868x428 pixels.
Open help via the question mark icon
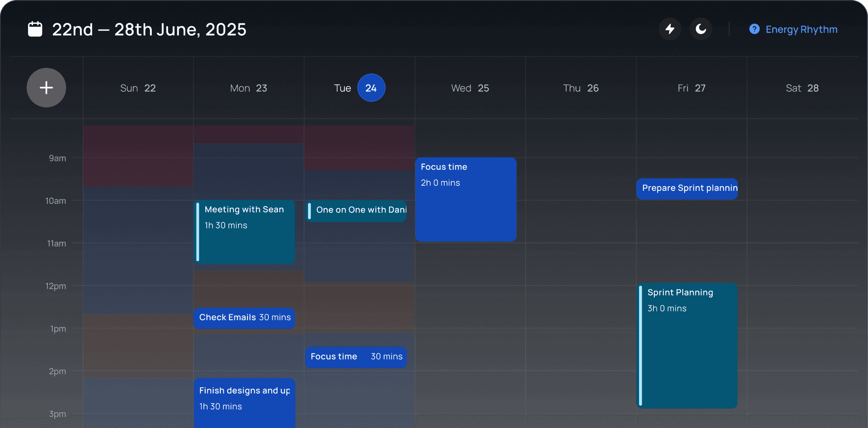755,29
